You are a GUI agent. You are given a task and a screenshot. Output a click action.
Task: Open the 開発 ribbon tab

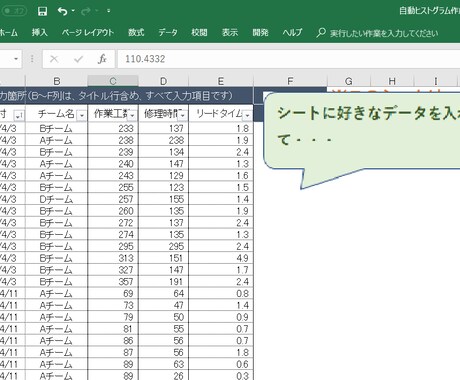260,32
